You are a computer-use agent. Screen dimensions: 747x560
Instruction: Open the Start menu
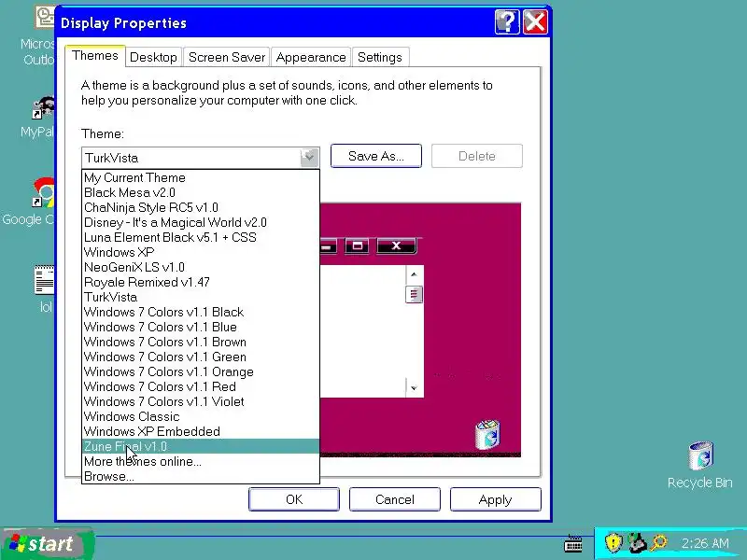click(x=46, y=543)
